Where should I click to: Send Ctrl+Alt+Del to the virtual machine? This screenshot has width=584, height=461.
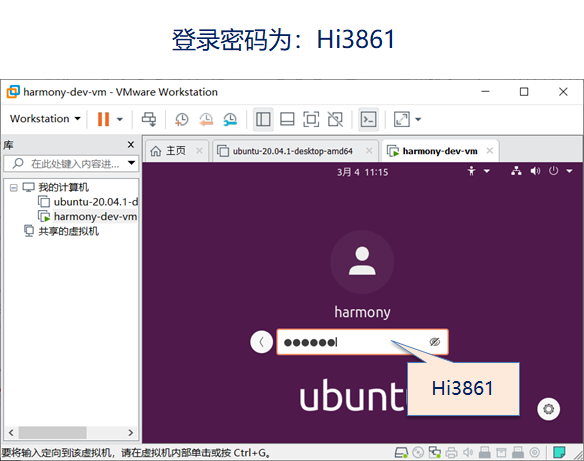pos(149,119)
